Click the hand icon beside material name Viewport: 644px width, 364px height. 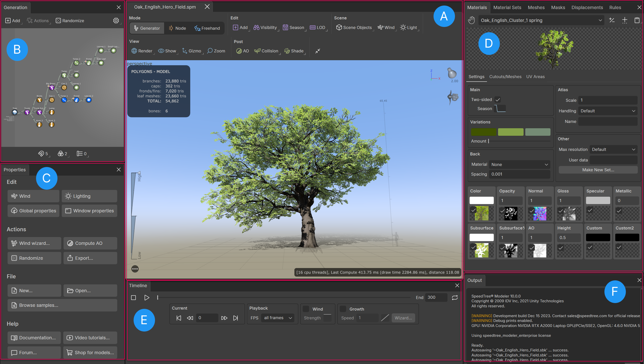471,20
